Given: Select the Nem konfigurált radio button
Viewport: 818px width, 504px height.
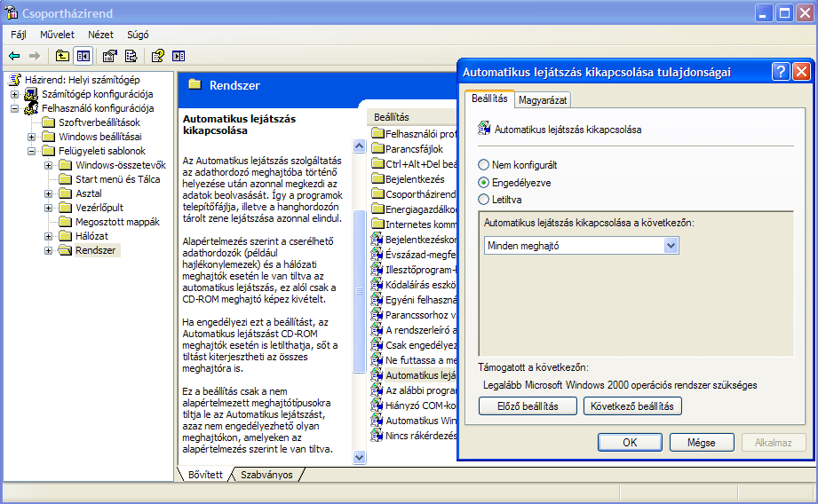Looking at the screenshot, I should (483, 165).
